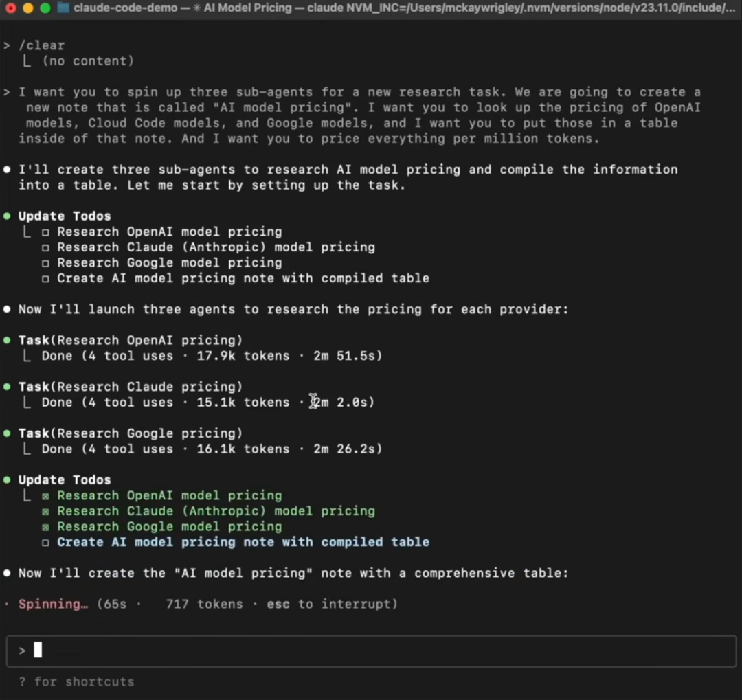Viewport: 742px width, 700px height.
Task: Click checked box for completed Research Claude (Anthropic) pricing
Action: [x=45, y=512]
